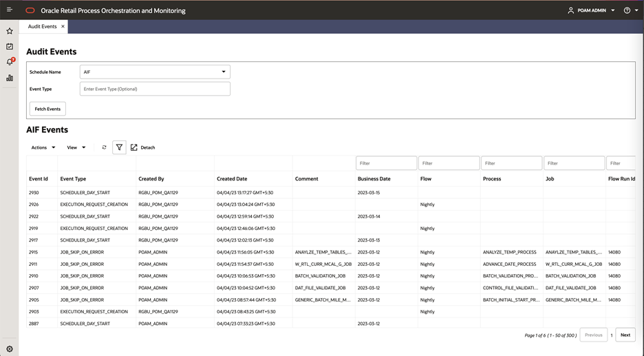
Task: Click the Oracle logo icon
Action: [x=30, y=11]
